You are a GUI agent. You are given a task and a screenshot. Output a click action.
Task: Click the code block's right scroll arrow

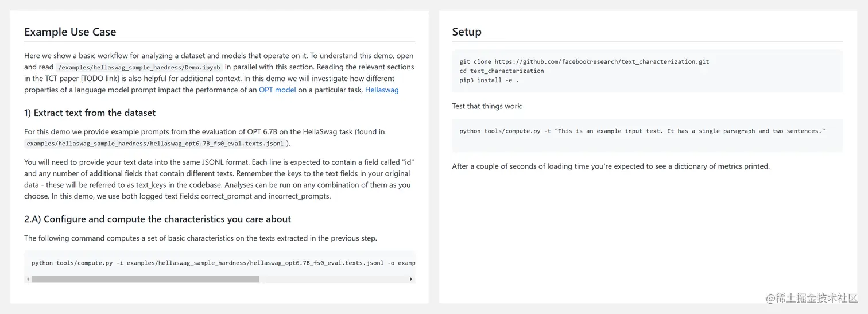pos(411,279)
